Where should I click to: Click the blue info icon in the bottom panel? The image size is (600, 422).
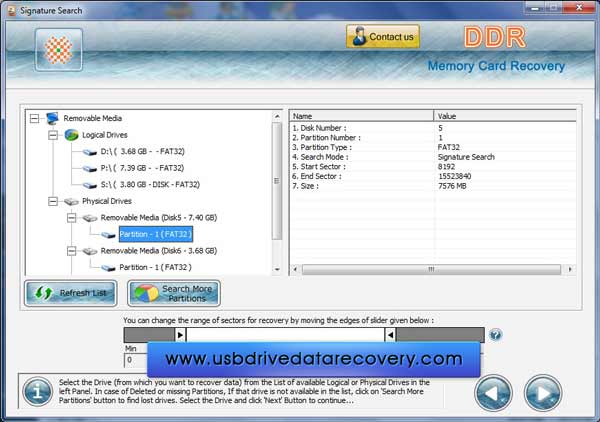coord(38,392)
